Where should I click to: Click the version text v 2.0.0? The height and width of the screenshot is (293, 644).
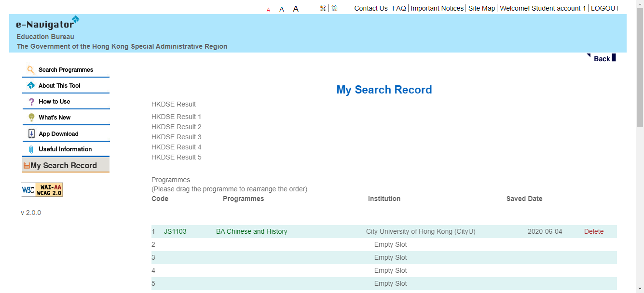[x=31, y=213]
